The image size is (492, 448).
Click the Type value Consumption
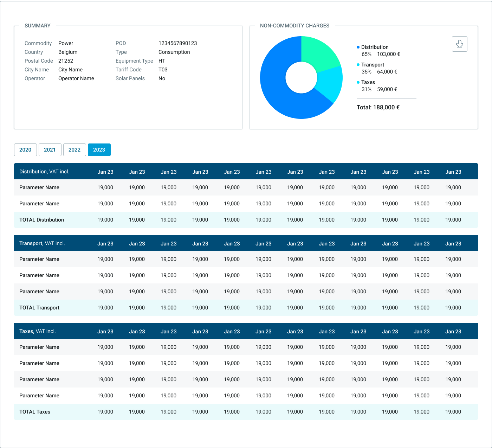[x=174, y=52]
